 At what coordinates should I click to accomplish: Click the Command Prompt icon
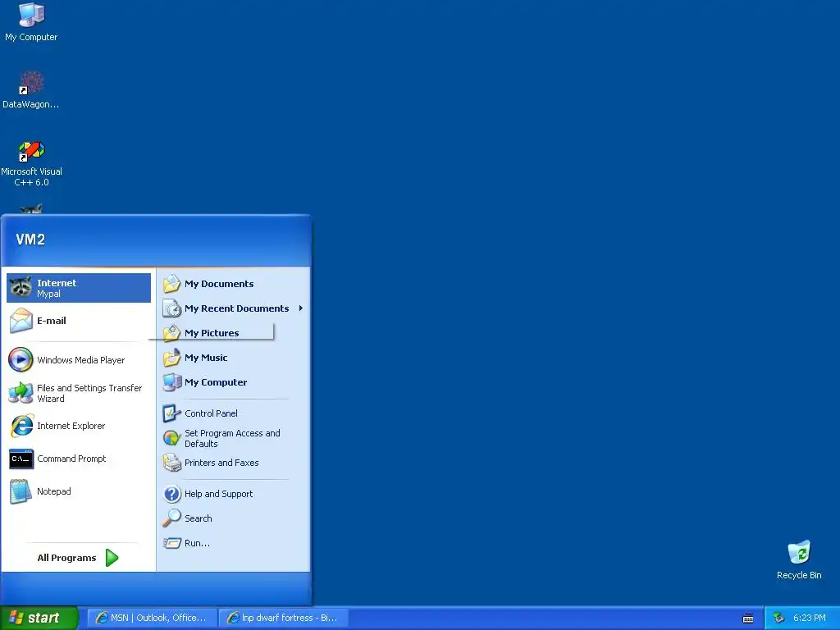21,459
